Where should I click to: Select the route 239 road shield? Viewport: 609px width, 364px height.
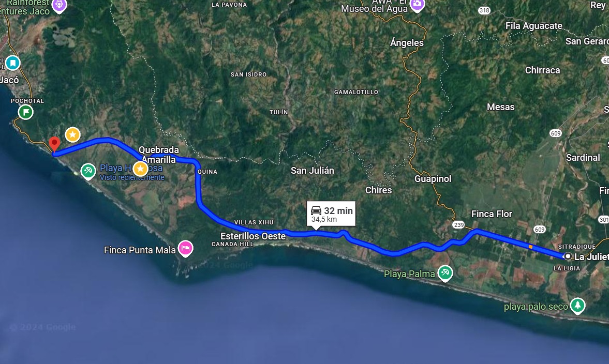point(459,225)
